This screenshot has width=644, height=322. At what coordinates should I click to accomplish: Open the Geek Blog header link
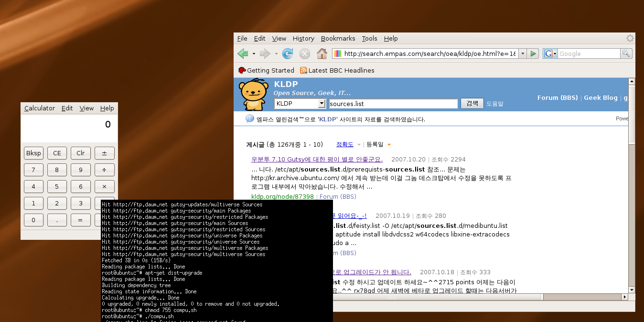601,97
